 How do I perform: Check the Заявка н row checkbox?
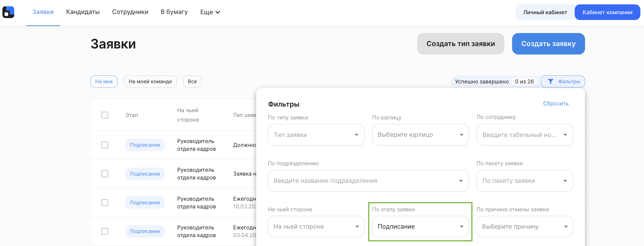(x=105, y=174)
